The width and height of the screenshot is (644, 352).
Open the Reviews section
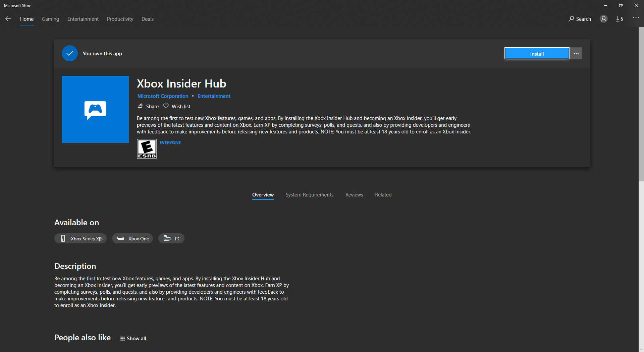coord(354,195)
